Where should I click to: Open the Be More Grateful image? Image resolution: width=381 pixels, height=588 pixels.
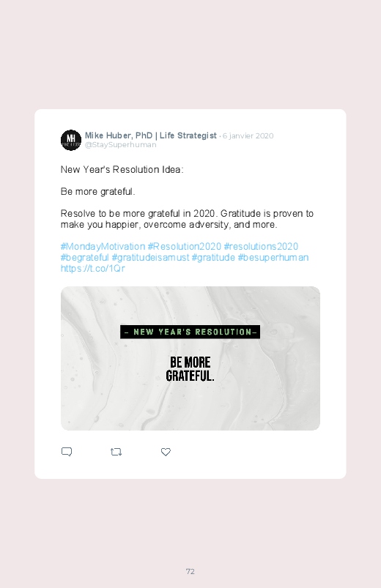[190, 358]
